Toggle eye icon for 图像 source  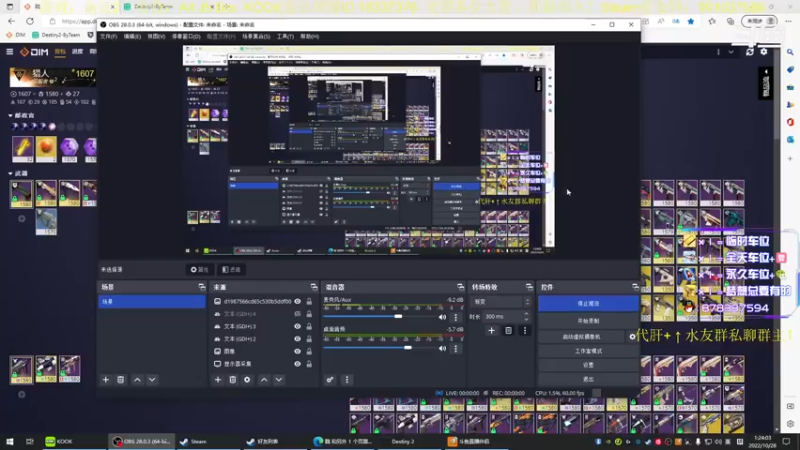[297, 351]
